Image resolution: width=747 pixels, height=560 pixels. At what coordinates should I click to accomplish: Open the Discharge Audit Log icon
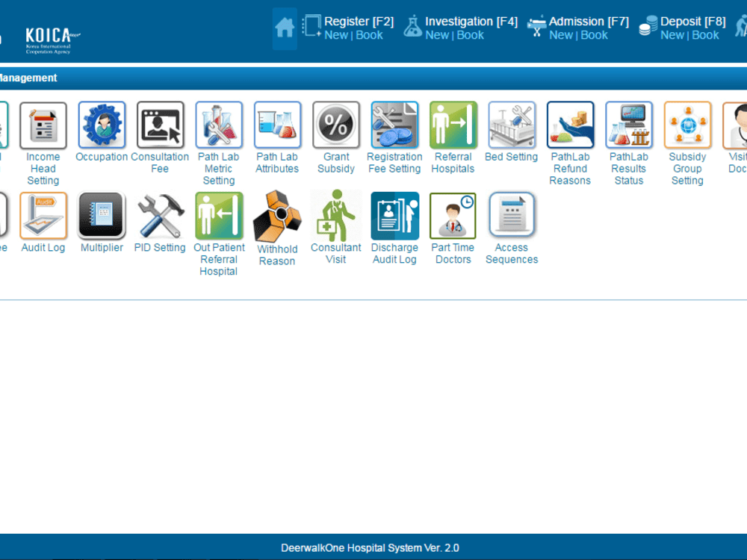click(x=394, y=216)
